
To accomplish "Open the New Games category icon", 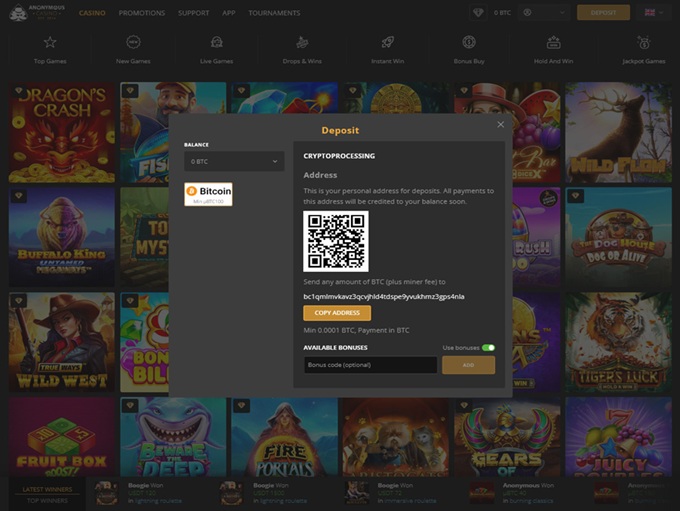I will click(134, 43).
